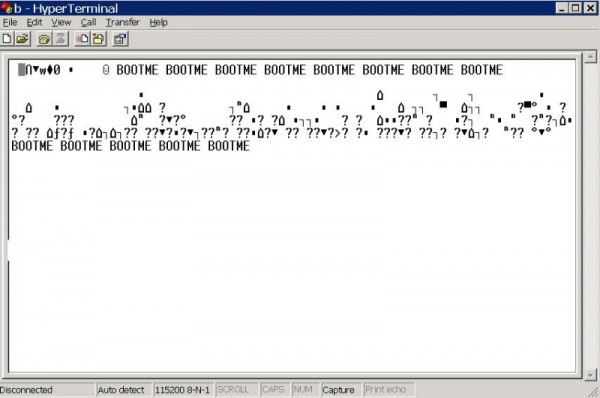Click the scrollbar down arrow

[590, 375]
